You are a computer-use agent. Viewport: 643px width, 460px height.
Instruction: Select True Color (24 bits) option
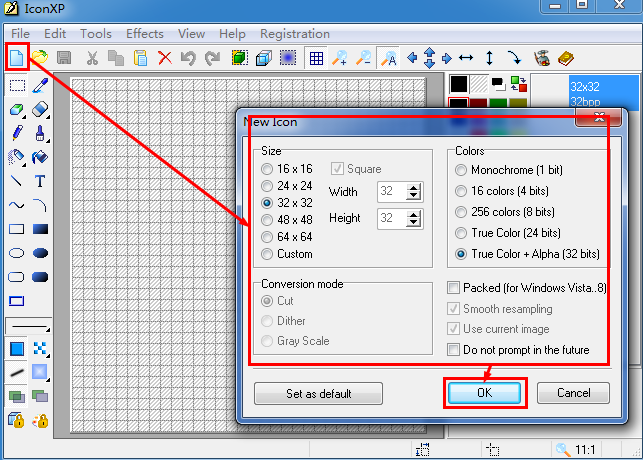pyautogui.click(x=508, y=233)
